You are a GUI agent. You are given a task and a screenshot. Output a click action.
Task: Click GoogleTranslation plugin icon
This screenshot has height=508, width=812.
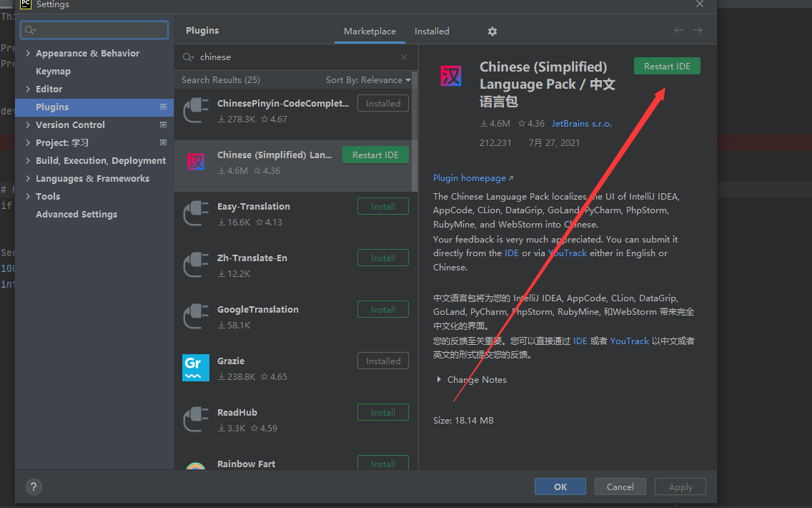click(196, 316)
